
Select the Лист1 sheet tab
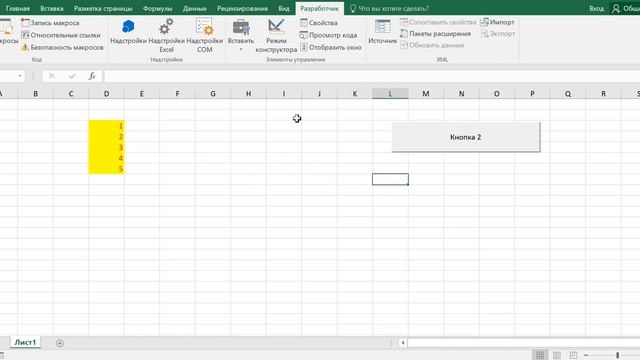25,342
